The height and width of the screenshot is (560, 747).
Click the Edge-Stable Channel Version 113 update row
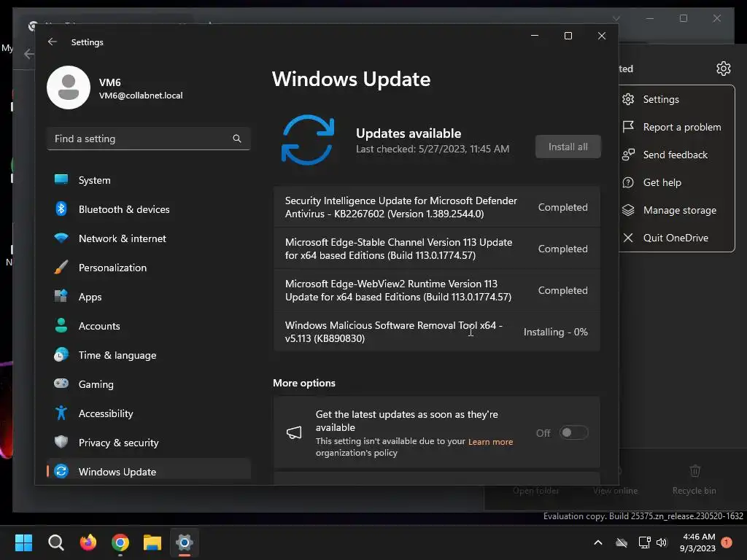436,249
